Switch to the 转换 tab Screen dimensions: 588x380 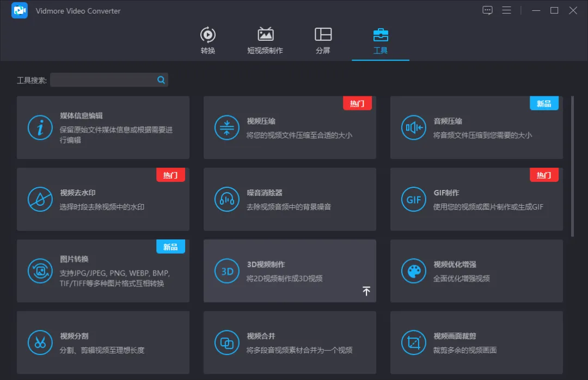coord(208,40)
